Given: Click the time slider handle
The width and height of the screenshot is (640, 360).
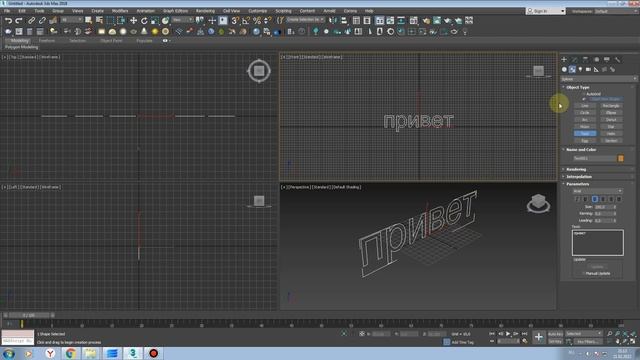Looking at the screenshot, I should click(29, 315).
